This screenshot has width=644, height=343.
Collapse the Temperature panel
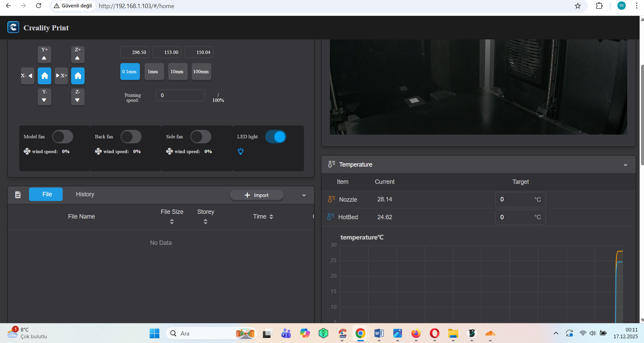(x=625, y=165)
